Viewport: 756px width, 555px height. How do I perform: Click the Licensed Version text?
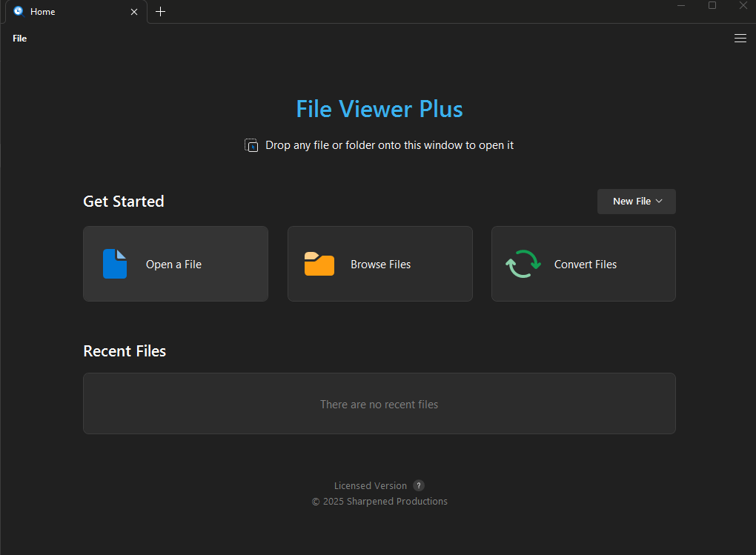point(370,486)
